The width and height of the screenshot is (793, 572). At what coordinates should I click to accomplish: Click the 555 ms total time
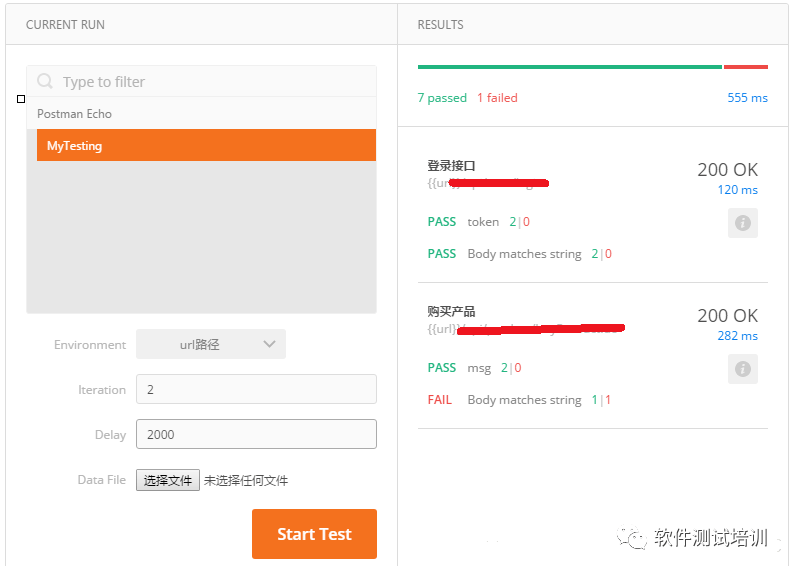click(747, 98)
